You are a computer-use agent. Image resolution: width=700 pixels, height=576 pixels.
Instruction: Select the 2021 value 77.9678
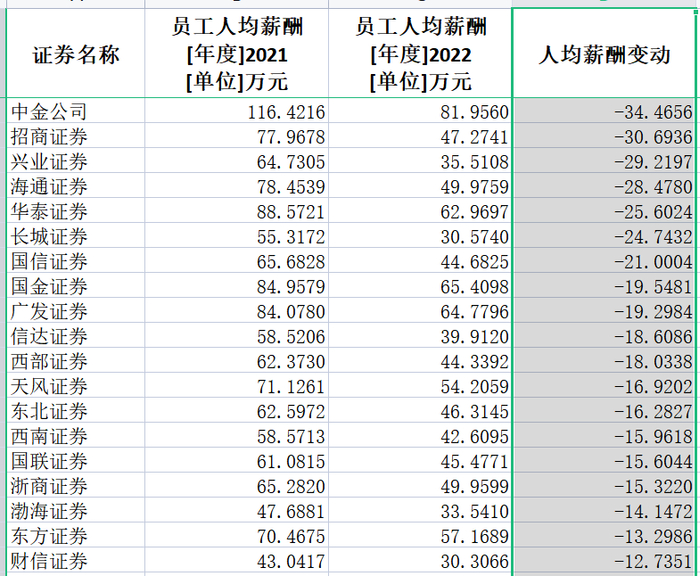(x=237, y=135)
